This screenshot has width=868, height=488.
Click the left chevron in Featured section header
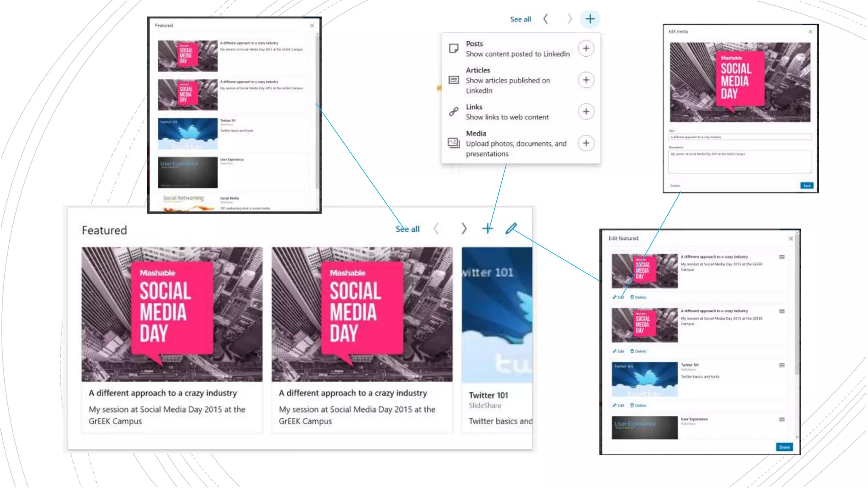point(436,229)
